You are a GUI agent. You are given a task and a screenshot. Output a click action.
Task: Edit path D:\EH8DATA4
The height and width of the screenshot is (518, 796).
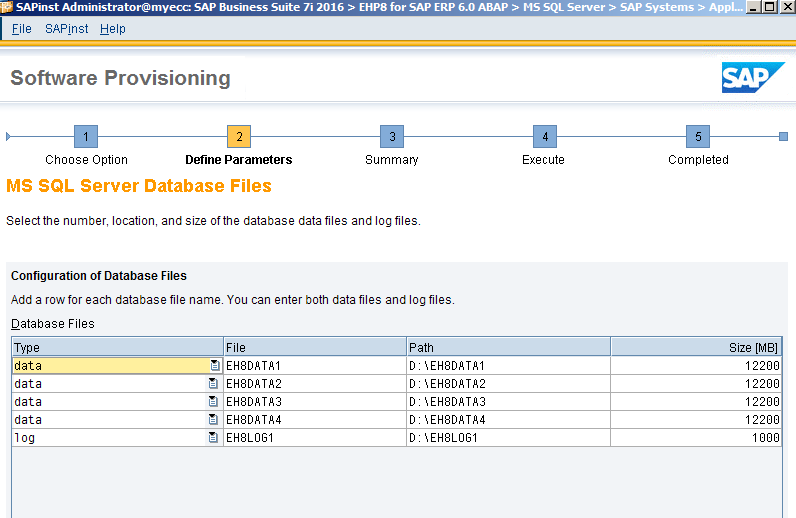[x=509, y=420]
